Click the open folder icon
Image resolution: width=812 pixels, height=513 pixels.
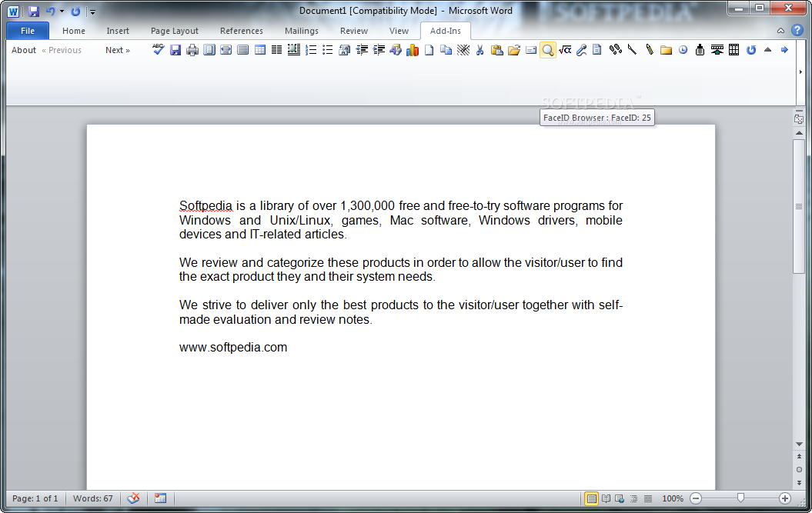click(x=513, y=50)
